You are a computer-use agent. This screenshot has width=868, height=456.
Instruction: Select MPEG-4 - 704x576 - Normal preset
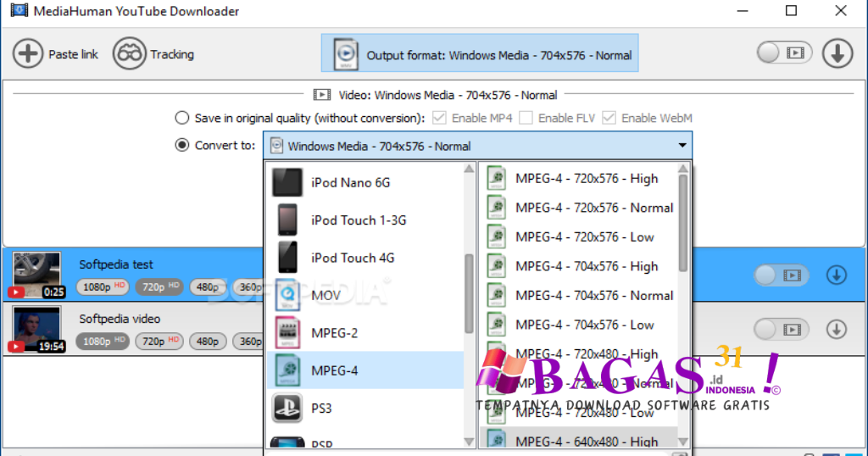(579, 296)
